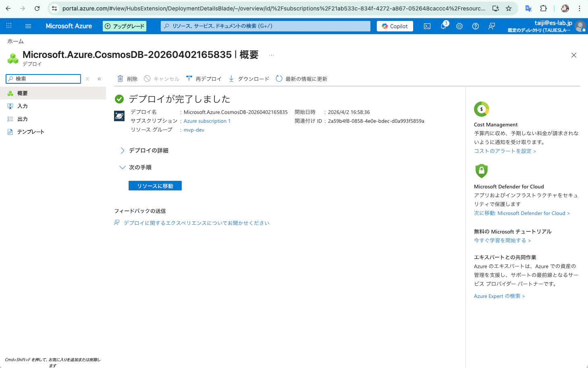Open portal settings gear icon
The image size is (588, 368).
point(459,26)
